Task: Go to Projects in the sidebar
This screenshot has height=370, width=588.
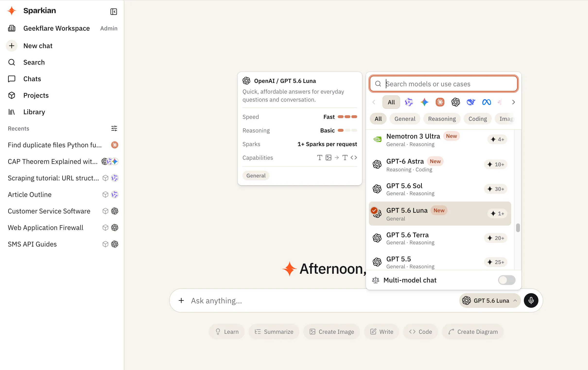Action: [x=36, y=95]
